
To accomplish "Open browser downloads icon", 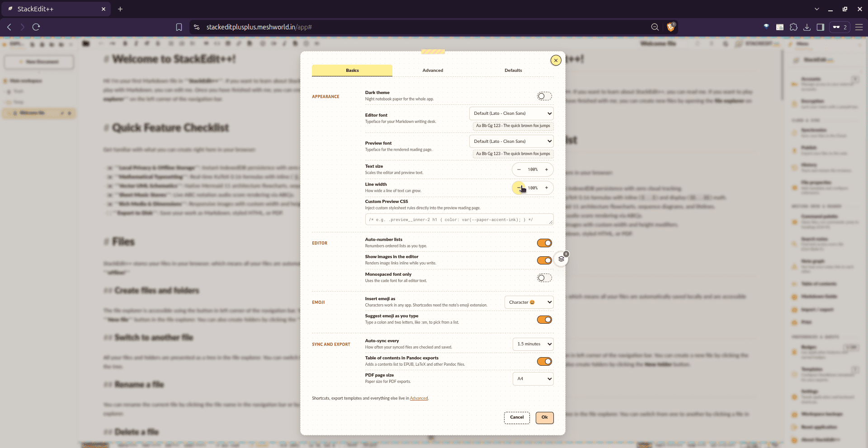I will (x=807, y=27).
